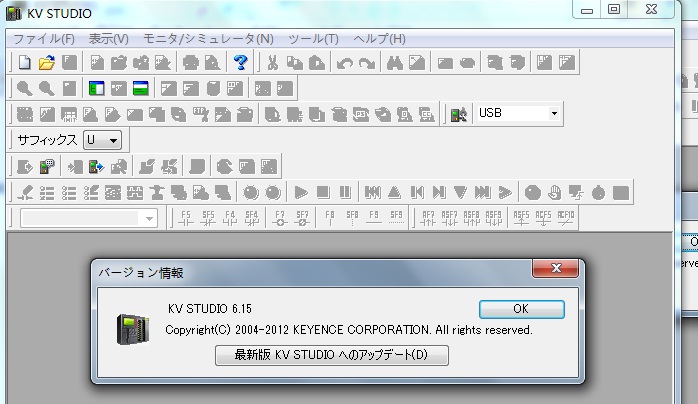Click the PLC icon with speech bubble
This screenshot has height=404, width=698.
coord(47,166)
